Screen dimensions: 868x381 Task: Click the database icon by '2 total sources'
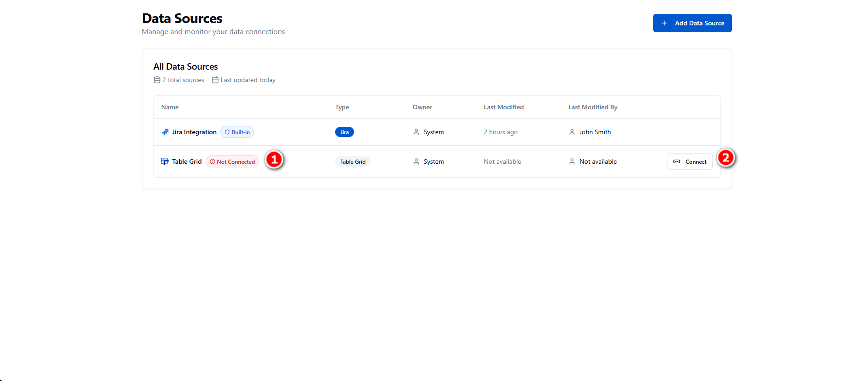[x=157, y=80]
